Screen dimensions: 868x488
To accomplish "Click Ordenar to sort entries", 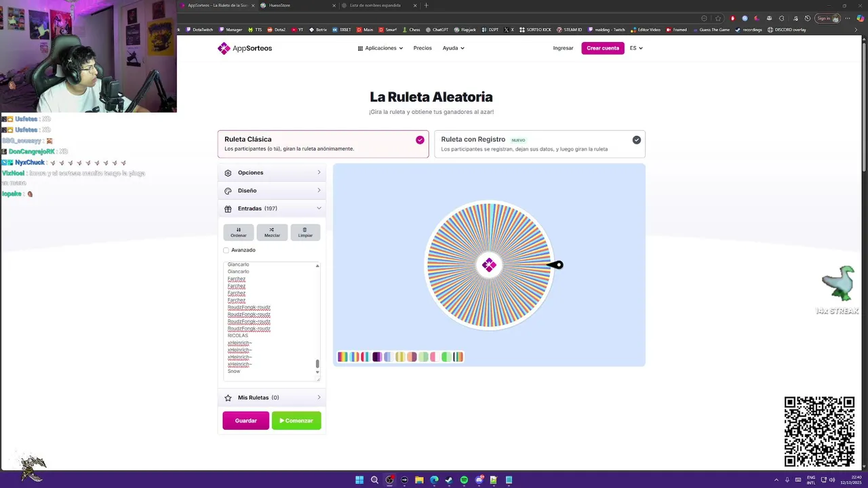I will pos(238,232).
